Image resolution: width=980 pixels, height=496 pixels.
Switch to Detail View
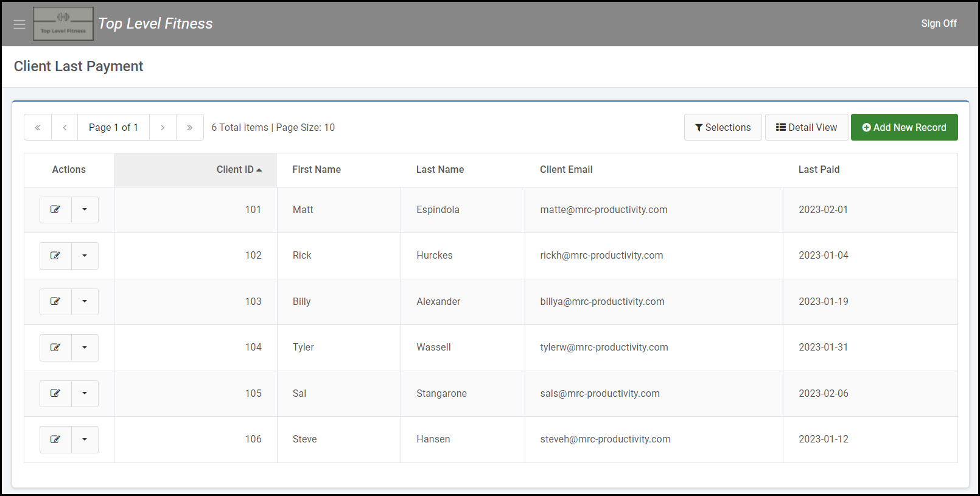pyautogui.click(x=807, y=127)
